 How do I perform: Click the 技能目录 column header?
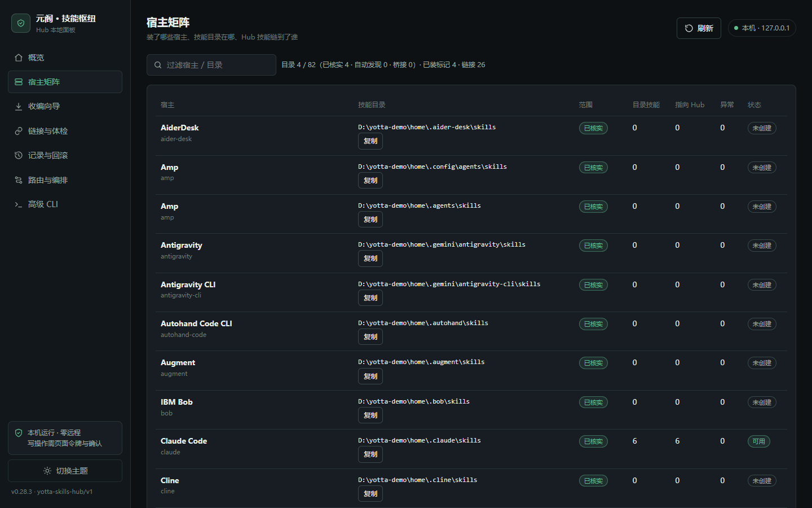pos(372,105)
